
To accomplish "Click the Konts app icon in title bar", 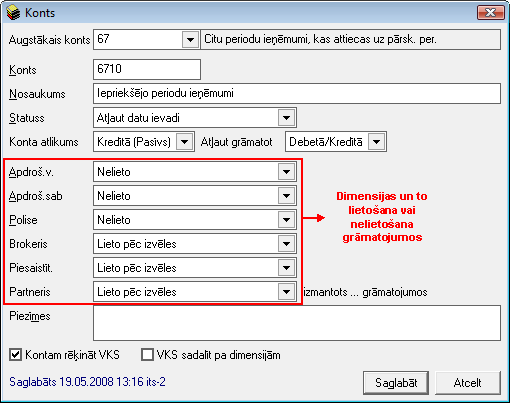I will coord(13,13).
